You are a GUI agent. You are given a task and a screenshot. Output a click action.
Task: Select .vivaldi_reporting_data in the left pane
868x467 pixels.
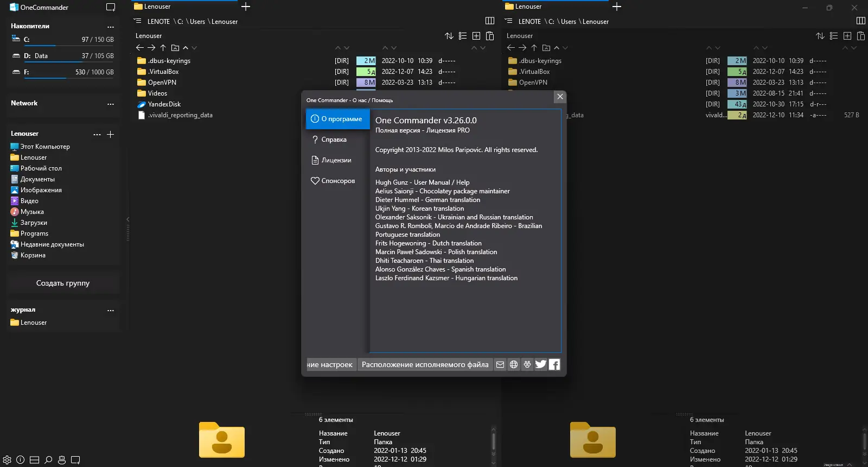(x=175, y=115)
